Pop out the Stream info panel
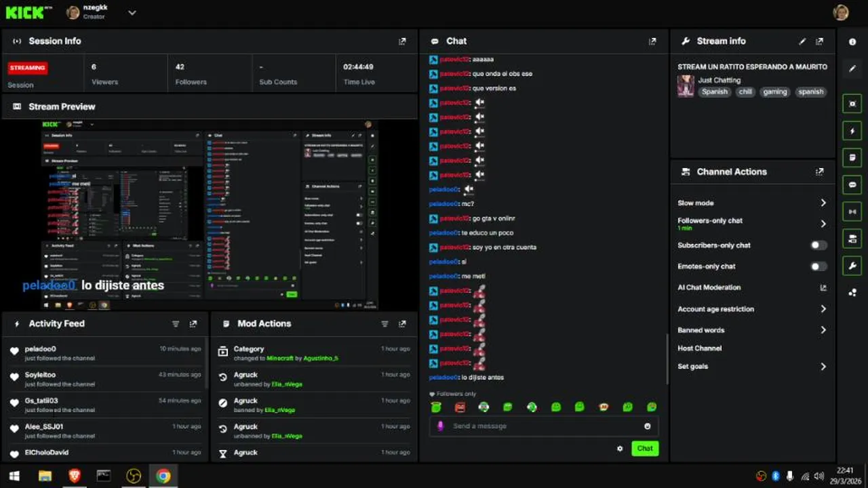Image resolution: width=868 pixels, height=488 pixels. [819, 41]
